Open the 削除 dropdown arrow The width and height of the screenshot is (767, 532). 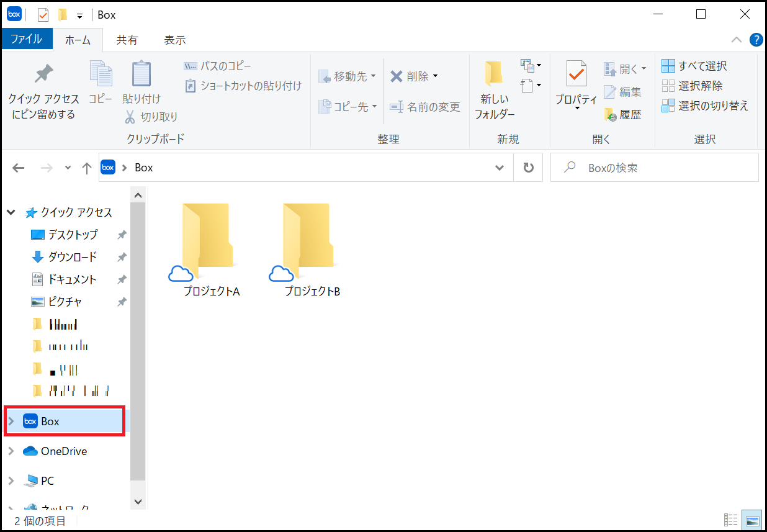(x=435, y=76)
